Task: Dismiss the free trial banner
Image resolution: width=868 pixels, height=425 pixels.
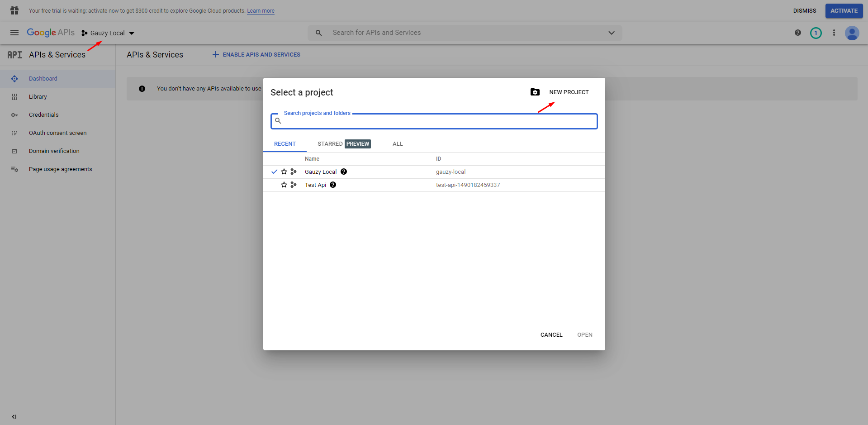Action: pyautogui.click(x=805, y=11)
